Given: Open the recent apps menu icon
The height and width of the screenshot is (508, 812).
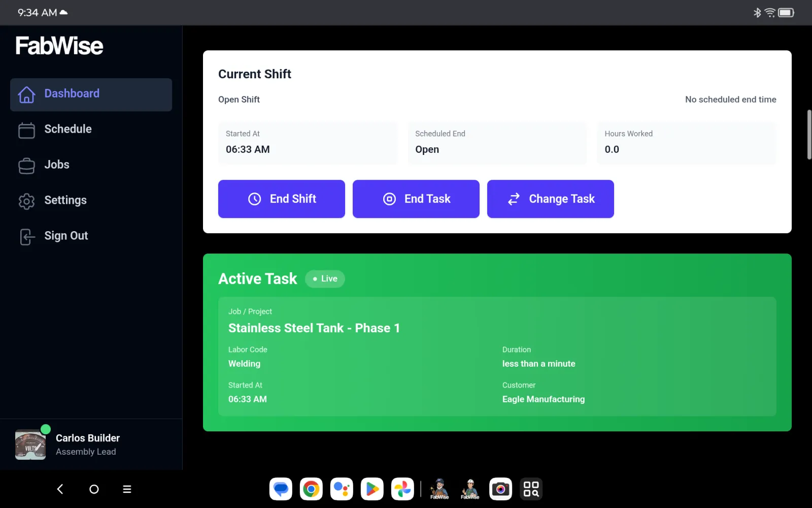Looking at the screenshot, I should (x=127, y=489).
